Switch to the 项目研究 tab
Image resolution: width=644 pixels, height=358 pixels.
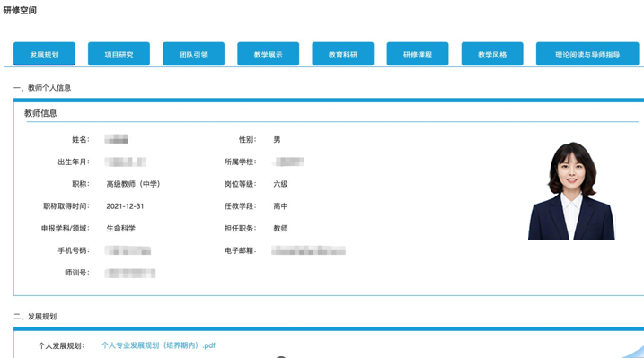(x=119, y=54)
